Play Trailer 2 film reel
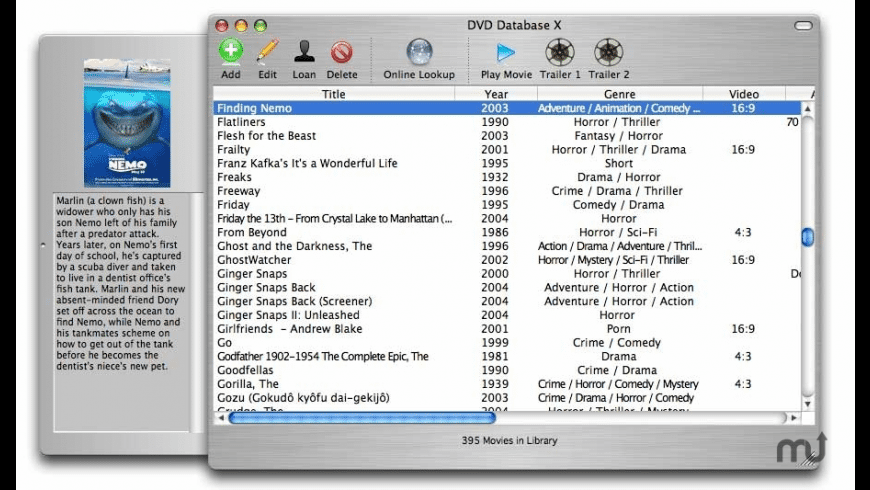The width and height of the screenshot is (870, 490). click(608, 52)
